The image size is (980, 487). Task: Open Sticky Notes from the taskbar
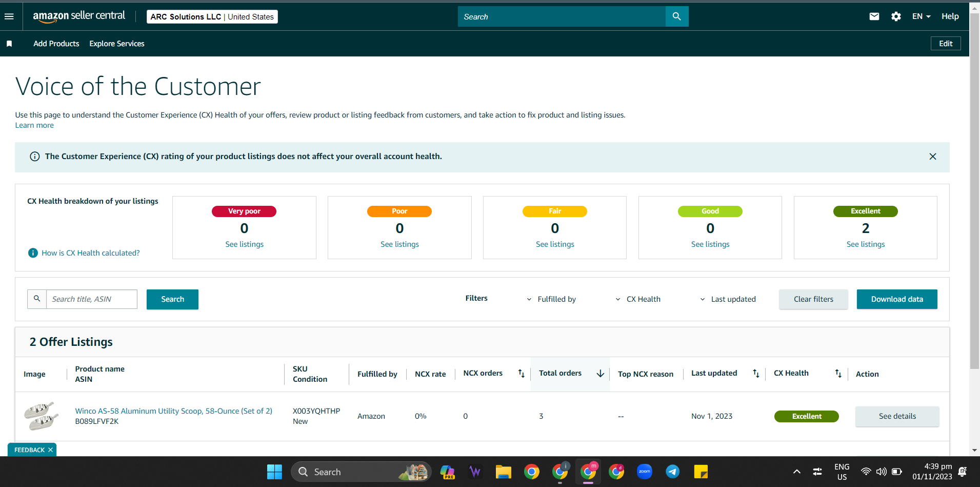pyautogui.click(x=701, y=472)
